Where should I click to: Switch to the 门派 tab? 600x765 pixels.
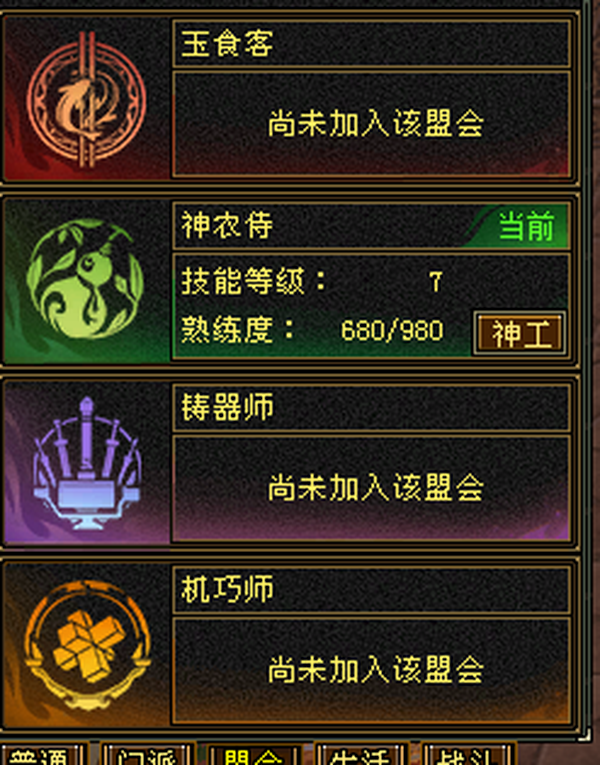(x=148, y=755)
